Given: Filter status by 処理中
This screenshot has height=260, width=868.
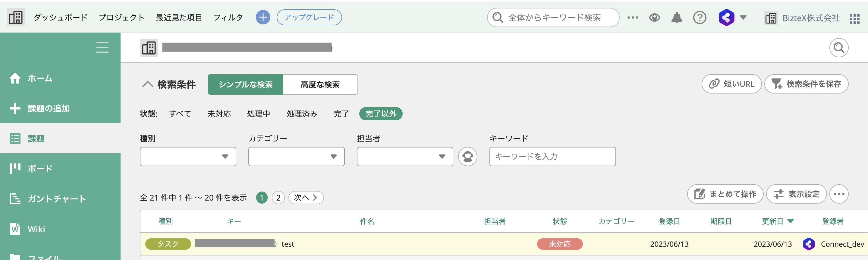Looking at the screenshot, I should 259,114.
